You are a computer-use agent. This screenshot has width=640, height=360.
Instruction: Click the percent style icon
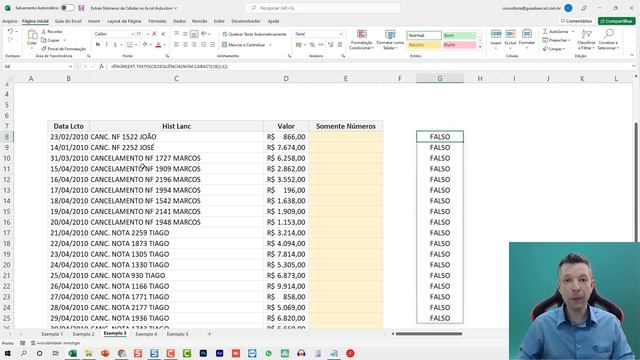312,45
